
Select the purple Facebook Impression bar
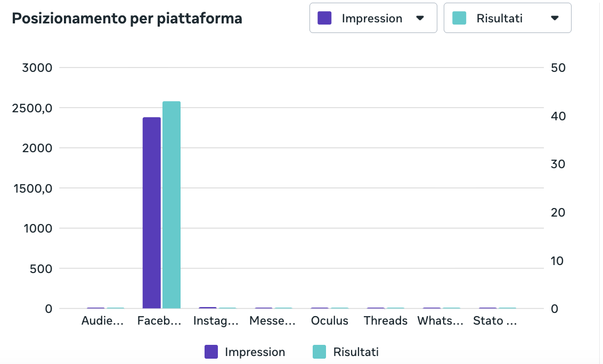click(x=151, y=213)
